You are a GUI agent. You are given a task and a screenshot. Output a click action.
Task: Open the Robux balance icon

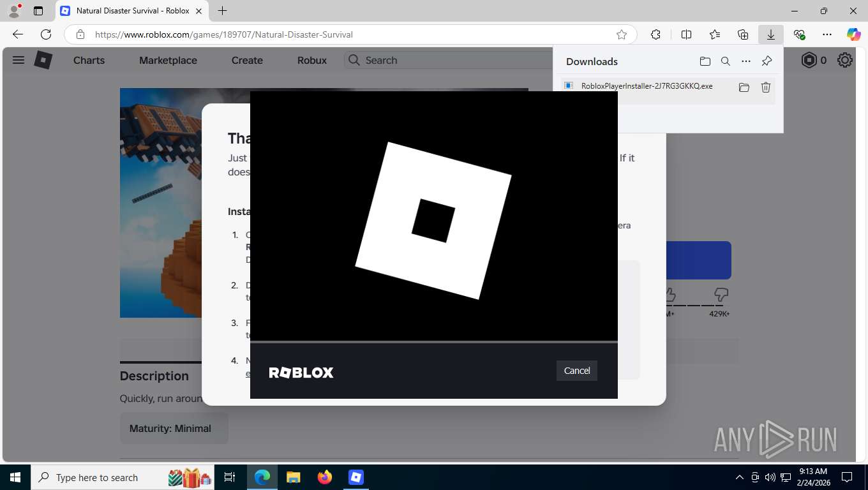point(809,60)
